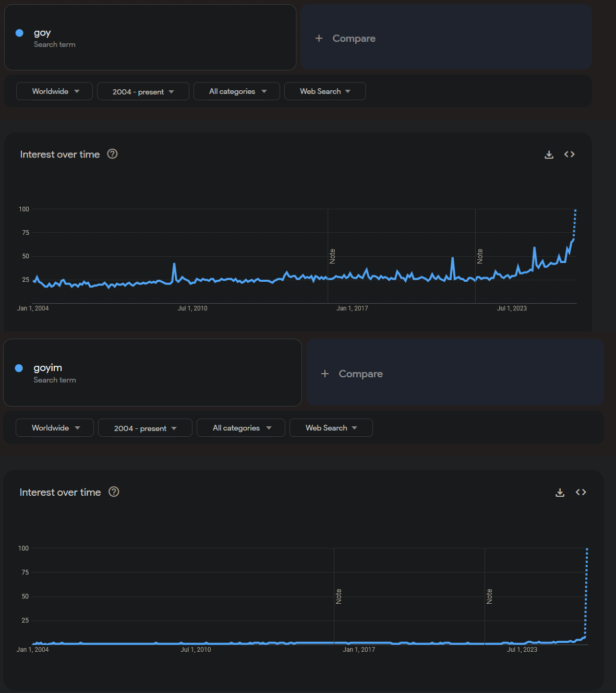Image resolution: width=616 pixels, height=693 pixels.
Task: Open Worldwide region dropdown for goyim
Action: coord(55,428)
